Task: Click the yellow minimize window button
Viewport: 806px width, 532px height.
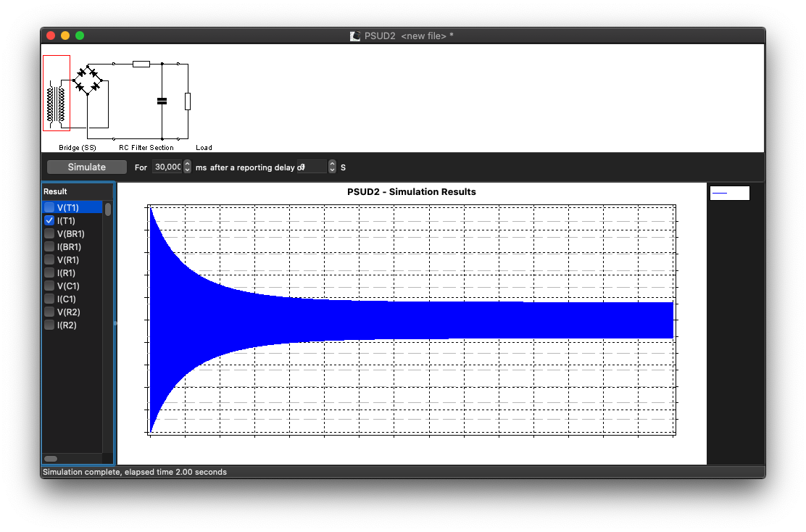Action: [65, 36]
